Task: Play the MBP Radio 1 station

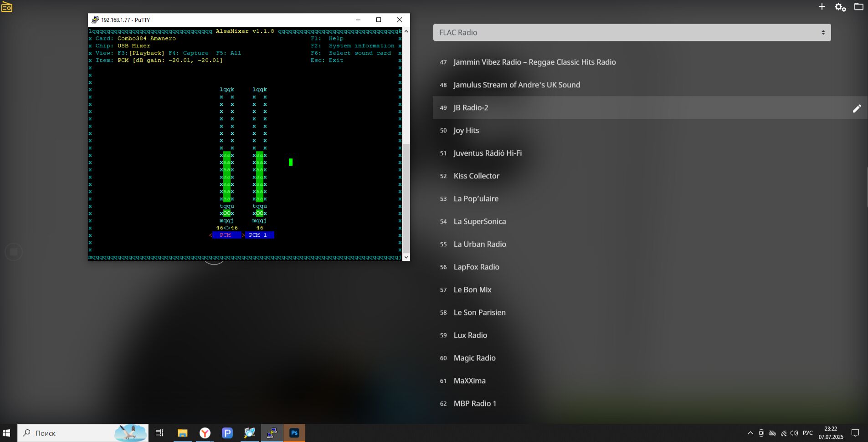Action: click(650, 403)
